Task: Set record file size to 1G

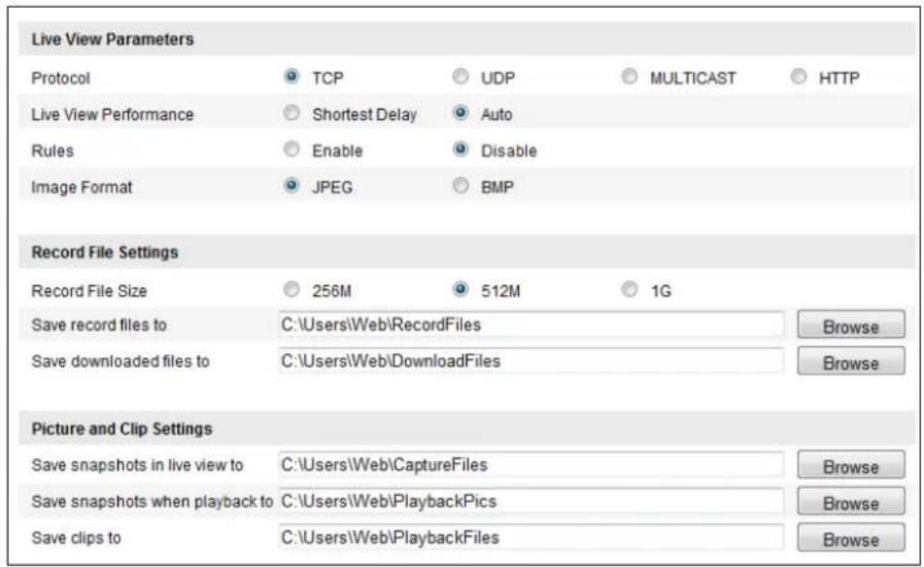Action: 630,289
